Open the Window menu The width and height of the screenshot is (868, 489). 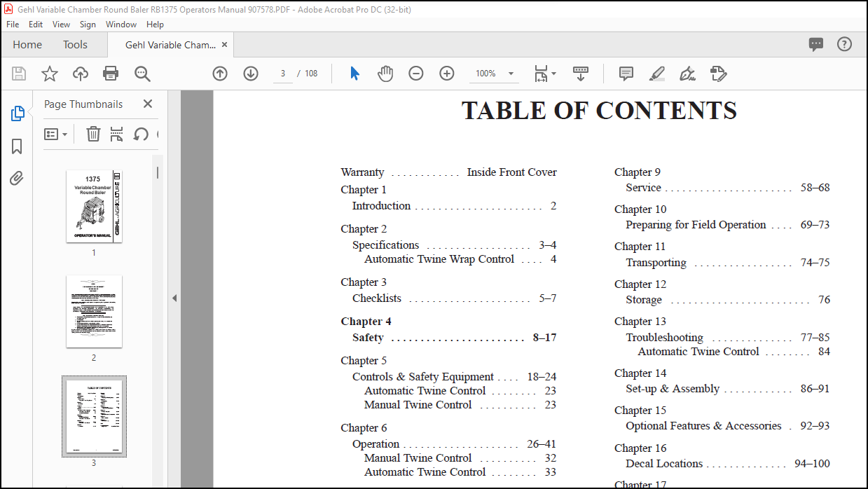[x=121, y=24]
